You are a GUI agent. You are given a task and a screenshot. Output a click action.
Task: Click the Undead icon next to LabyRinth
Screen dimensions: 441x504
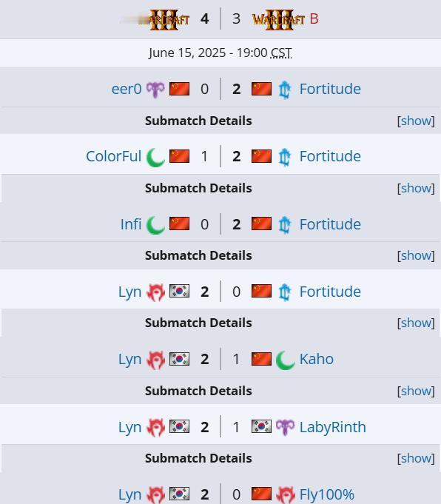pos(286,427)
